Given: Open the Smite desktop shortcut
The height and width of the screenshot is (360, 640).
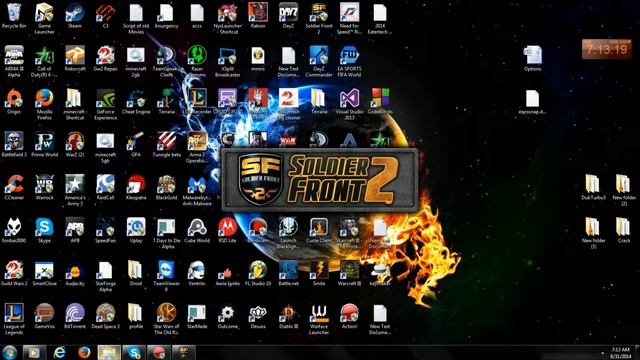Looking at the screenshot, I should point(319,273).
